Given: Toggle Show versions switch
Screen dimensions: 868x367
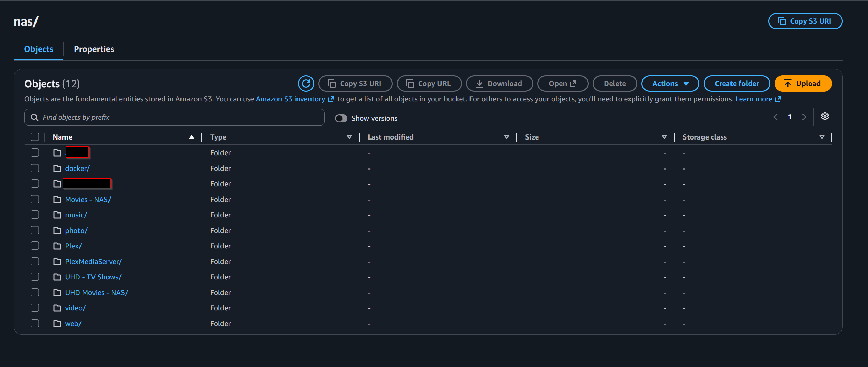Looking at the screenshot, I should (x=341, y=118).
